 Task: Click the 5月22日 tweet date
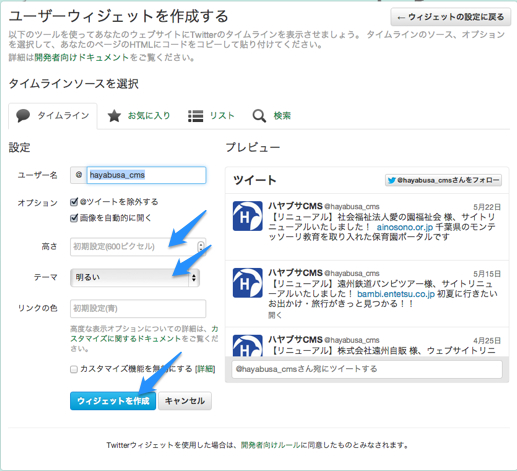(487, 207)
